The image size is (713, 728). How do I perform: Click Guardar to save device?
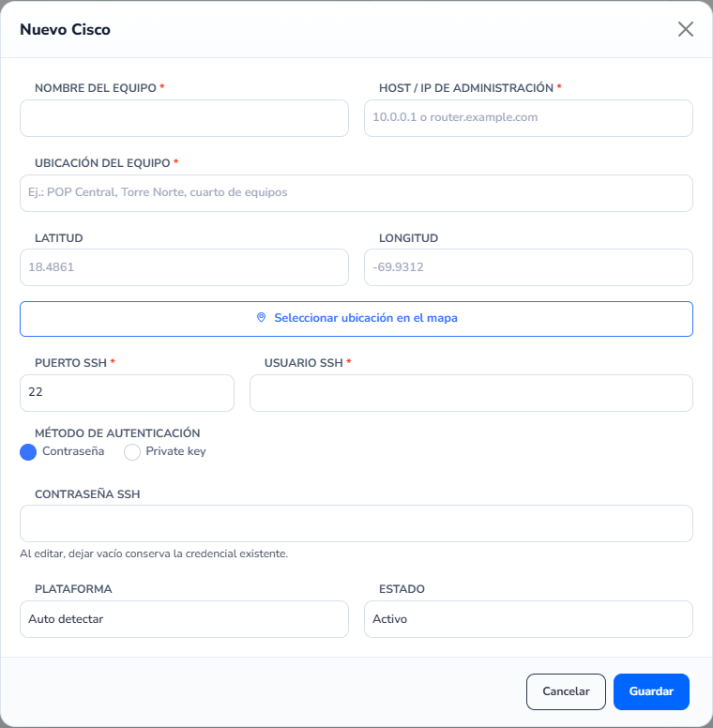point(651,691)
